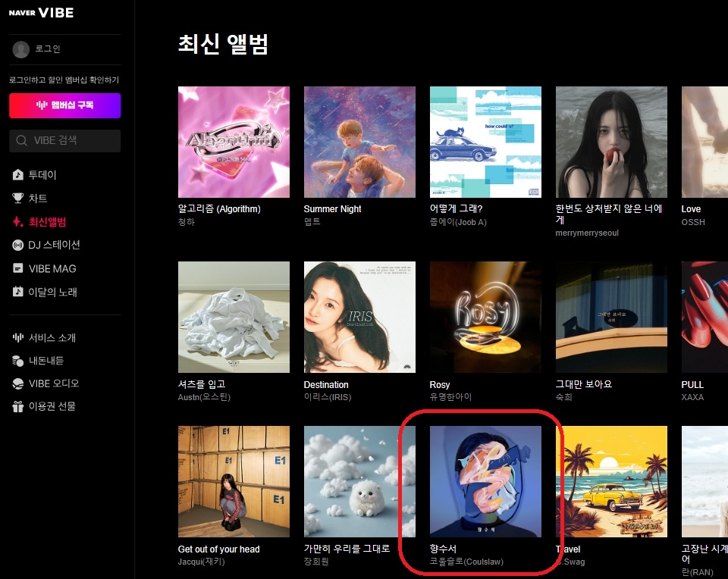The height and width of the screenshot is (579, 728).
Task: Click the Get out of your head title
Action: point(218,549)
